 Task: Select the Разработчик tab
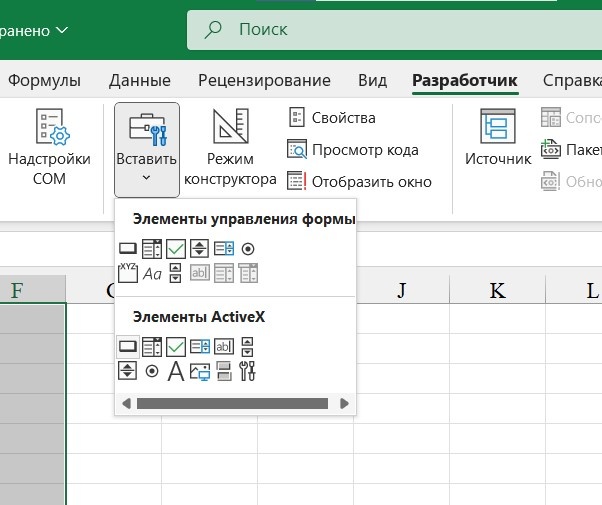[465, 81]
